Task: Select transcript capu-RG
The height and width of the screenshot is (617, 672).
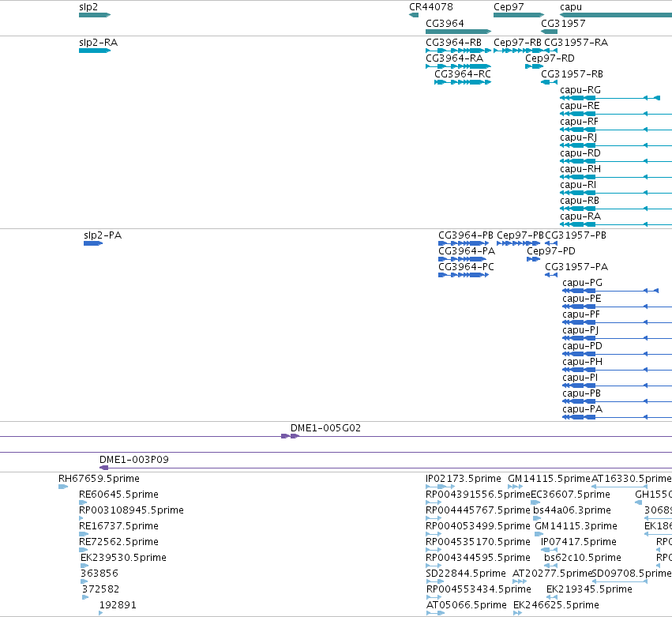Action: [x=610, y=98]
